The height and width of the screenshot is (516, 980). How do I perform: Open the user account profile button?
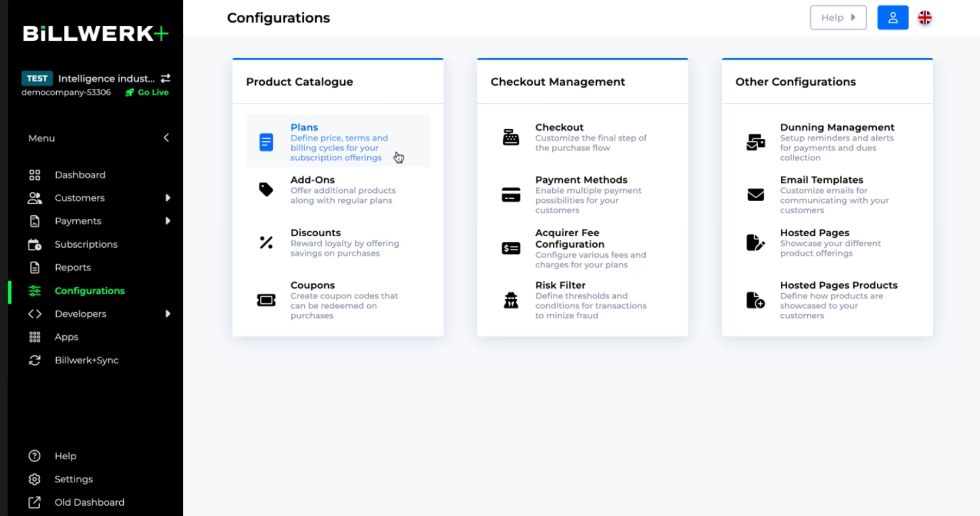click(x=893, y=18)
